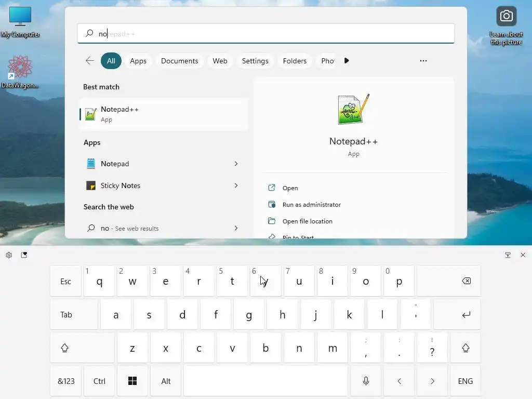Image resolution: width=532 pixels, height=399 pixels.
Task: Toggle the left Shift key
Action: pos(82,348)
